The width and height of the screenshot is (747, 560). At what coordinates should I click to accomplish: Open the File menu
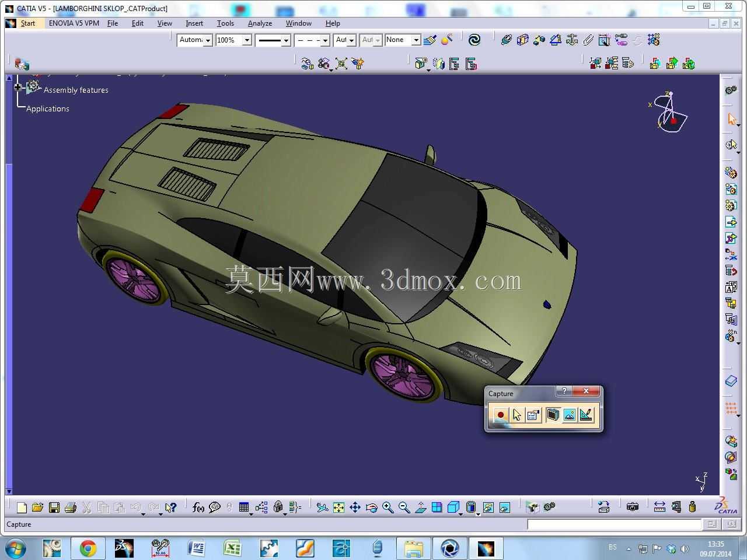[x=113, y=23]
